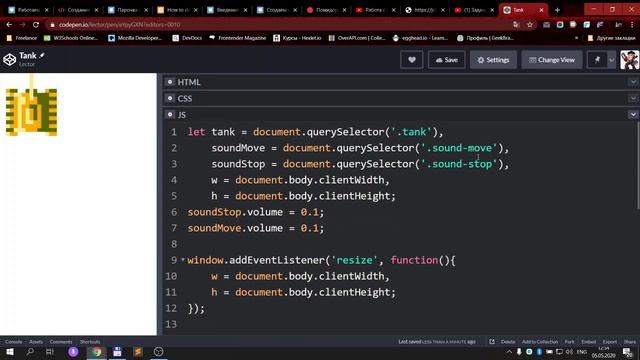Screen dimensions: 640x360
Task: Open JS editor settings gear
Action: click(x=170, y=115)
